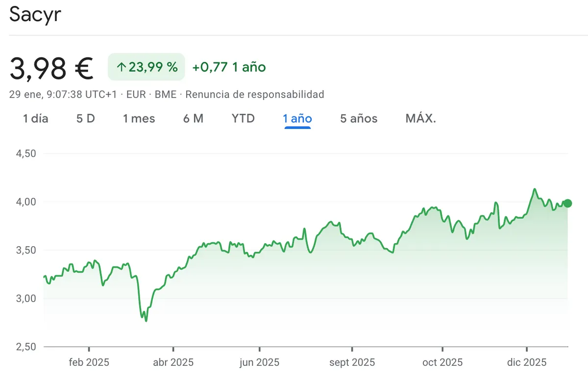Click the "sept 2025" axis label
Image resolution: width=588 pixels, height=383 pixels.
tap(352, 363)
